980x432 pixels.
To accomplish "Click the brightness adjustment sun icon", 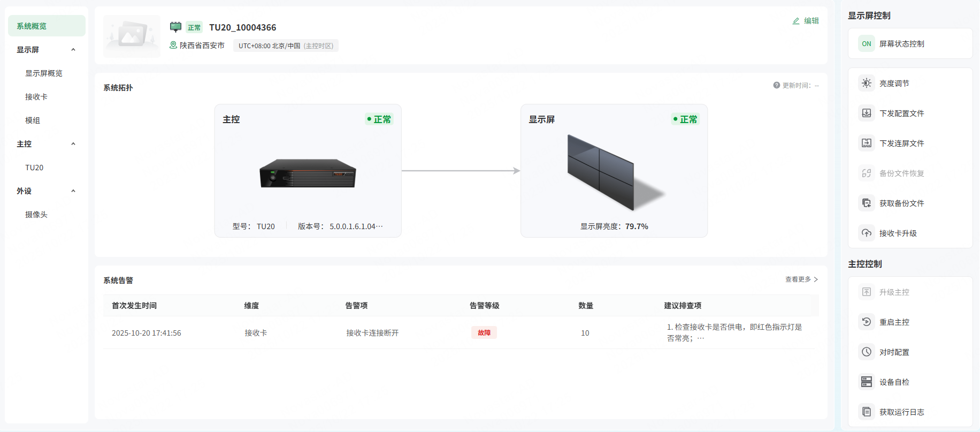I will [x=866, y=83].
